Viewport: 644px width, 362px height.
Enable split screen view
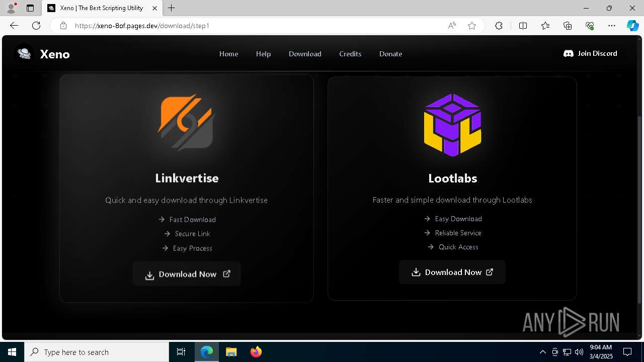(523, 26)
